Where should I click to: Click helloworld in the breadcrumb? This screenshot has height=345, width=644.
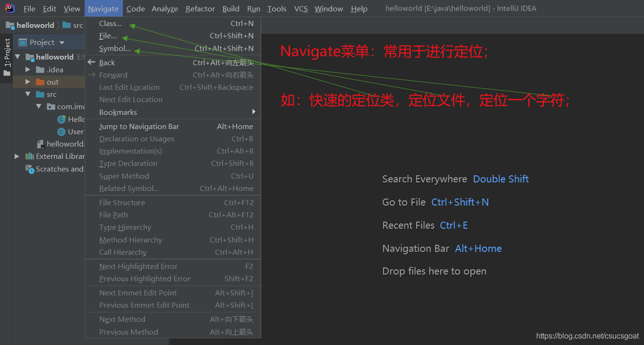(35, 25)
